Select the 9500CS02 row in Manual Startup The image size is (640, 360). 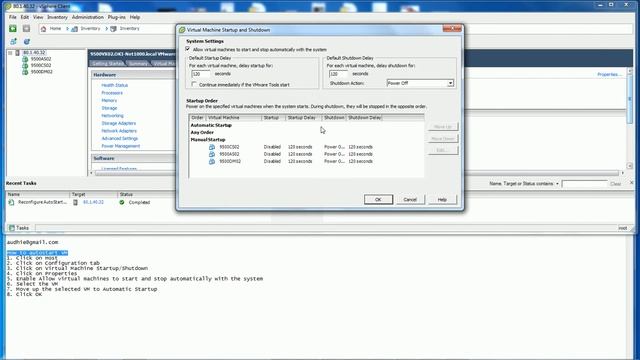[x=306, y=147]
